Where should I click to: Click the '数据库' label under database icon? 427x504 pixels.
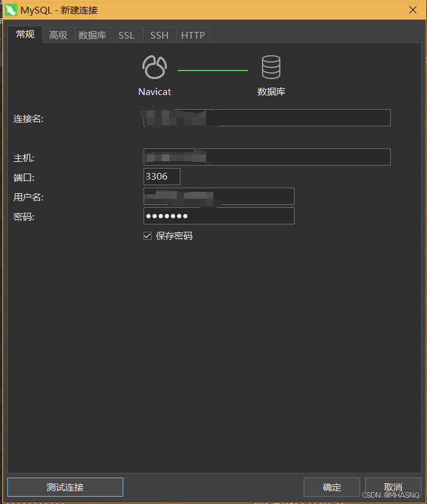[271, 92]
